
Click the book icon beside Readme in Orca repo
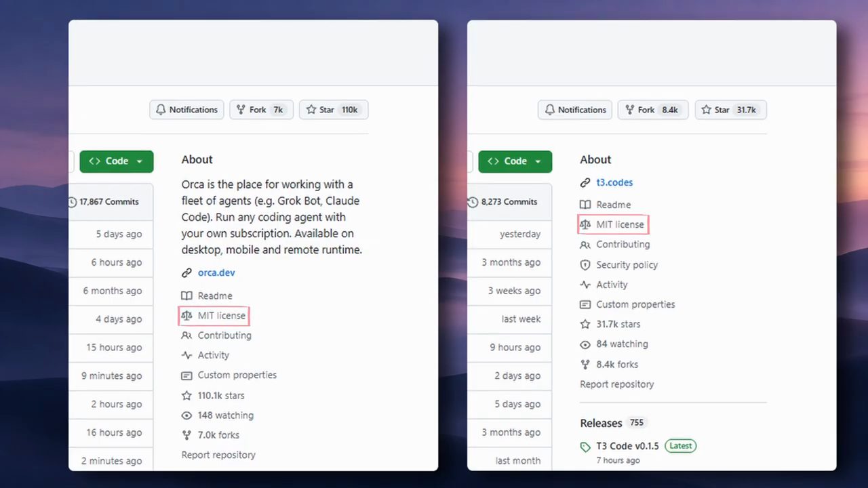pos(186,296)
